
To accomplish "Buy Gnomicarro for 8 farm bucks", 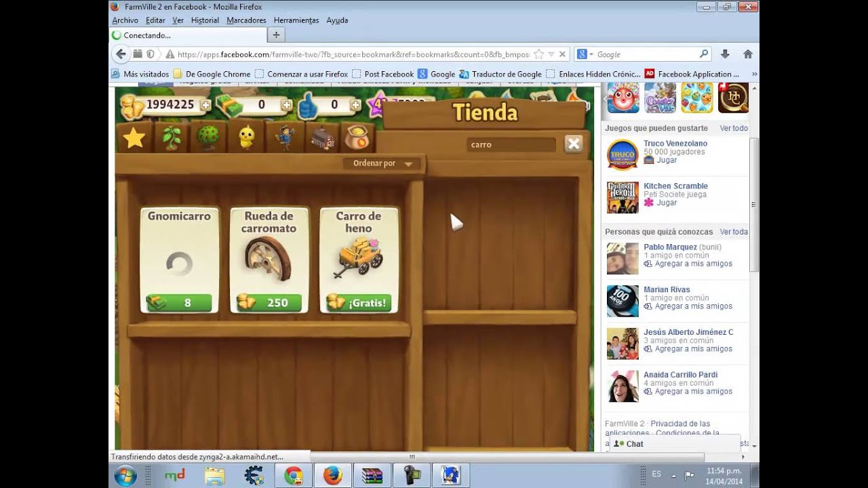I will coord(180,303).
